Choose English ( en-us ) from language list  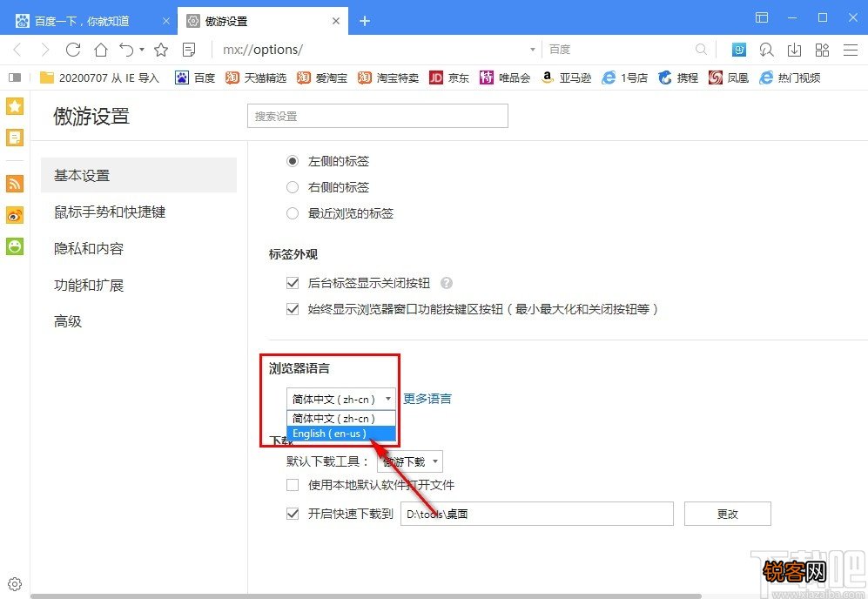coord(341,434)
